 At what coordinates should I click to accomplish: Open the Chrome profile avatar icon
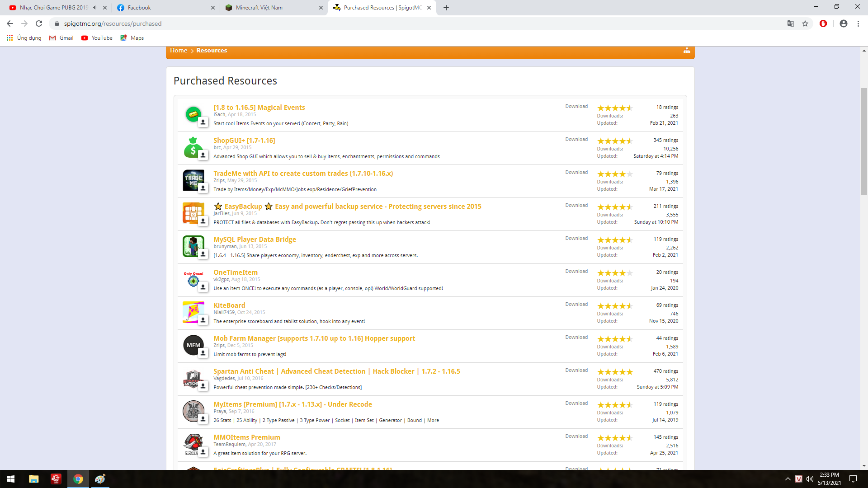click(844, 23)
